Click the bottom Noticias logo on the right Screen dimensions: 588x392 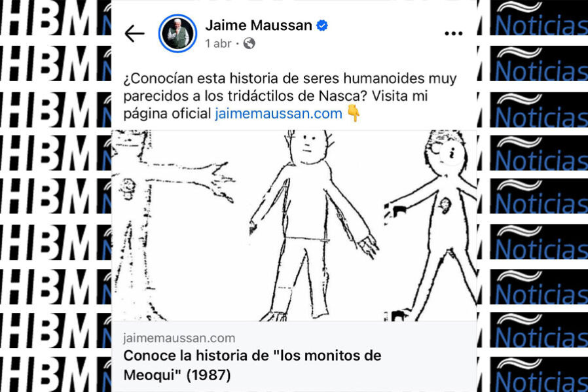[x=541, y=376]
